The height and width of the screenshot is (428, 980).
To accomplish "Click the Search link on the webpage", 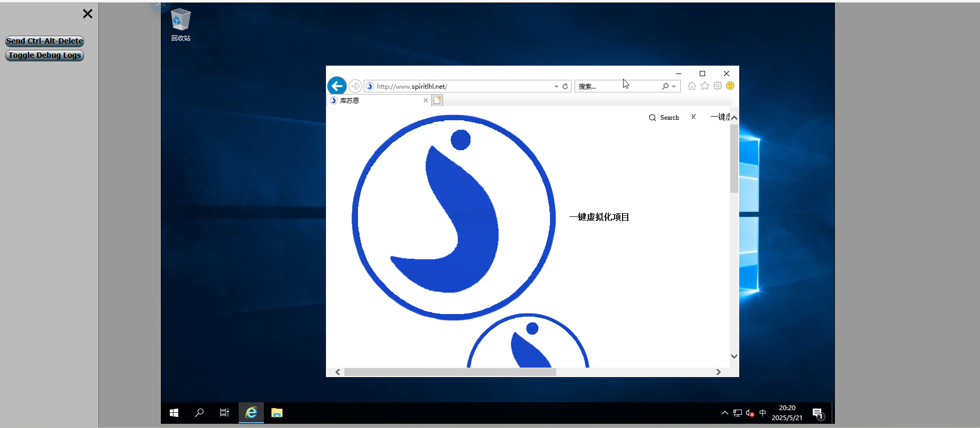I will 669,118.
